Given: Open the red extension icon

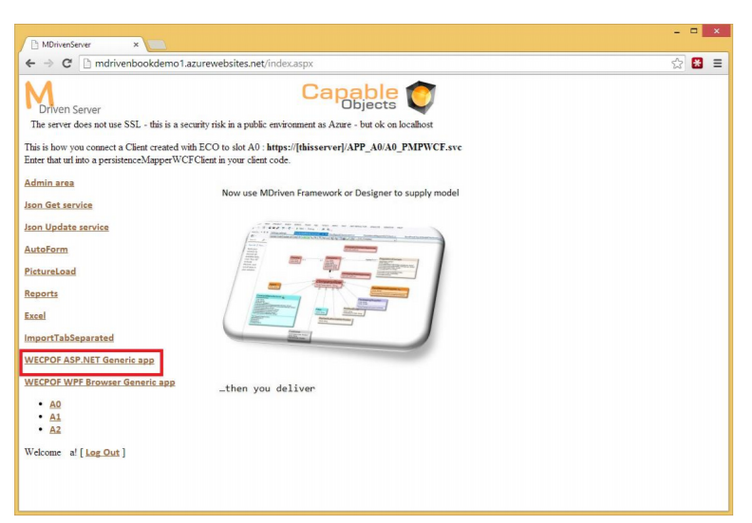Looking at the screenshot, I should point(697,63).
